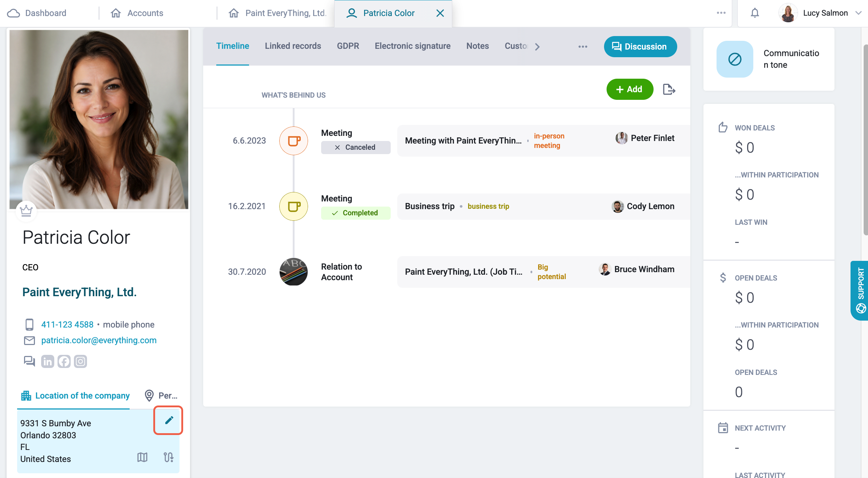Click the Canceled status badge
The height and width of the screenshot is (478, 868).
tap(355, 147)
